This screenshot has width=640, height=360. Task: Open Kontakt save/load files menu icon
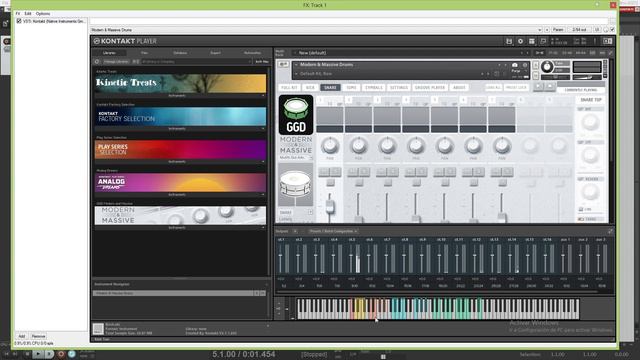(x=509, y=41)
